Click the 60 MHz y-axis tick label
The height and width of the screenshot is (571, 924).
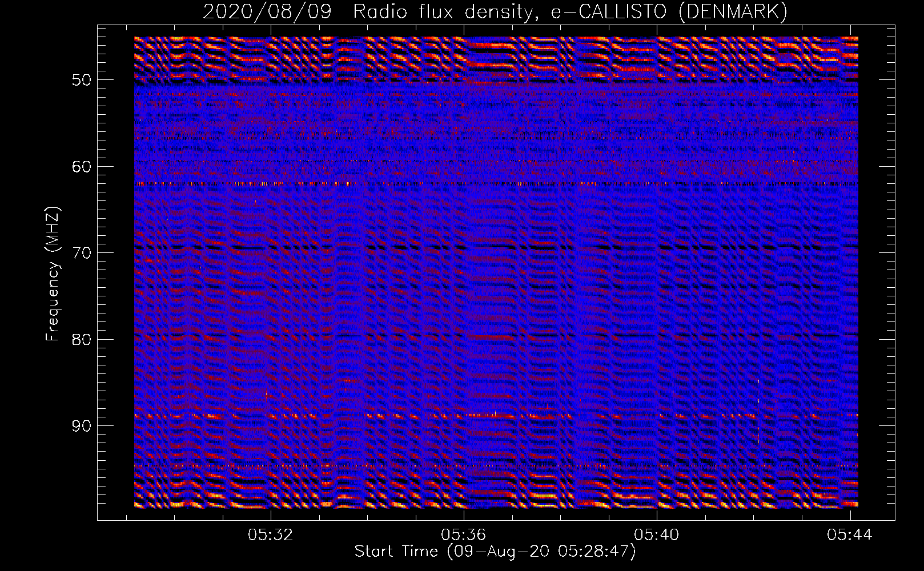click(x=82, y=167)
